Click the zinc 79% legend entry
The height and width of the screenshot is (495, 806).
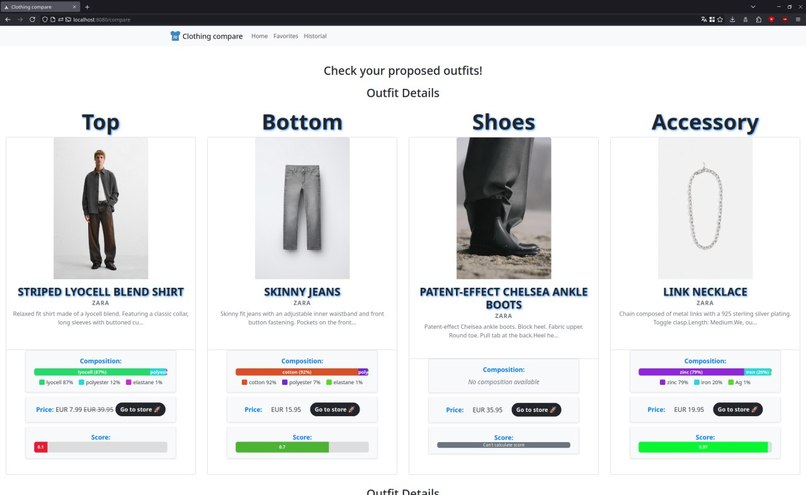coord(674,382)
